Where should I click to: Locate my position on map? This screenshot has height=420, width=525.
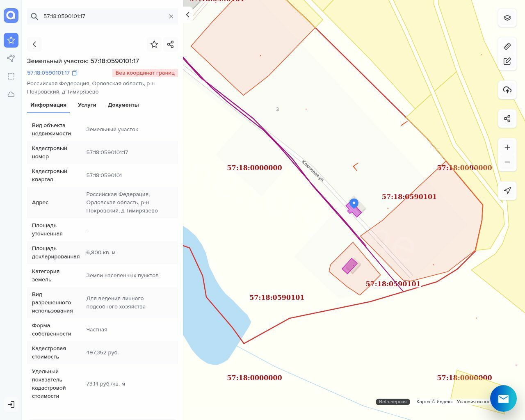coord(507,190)
